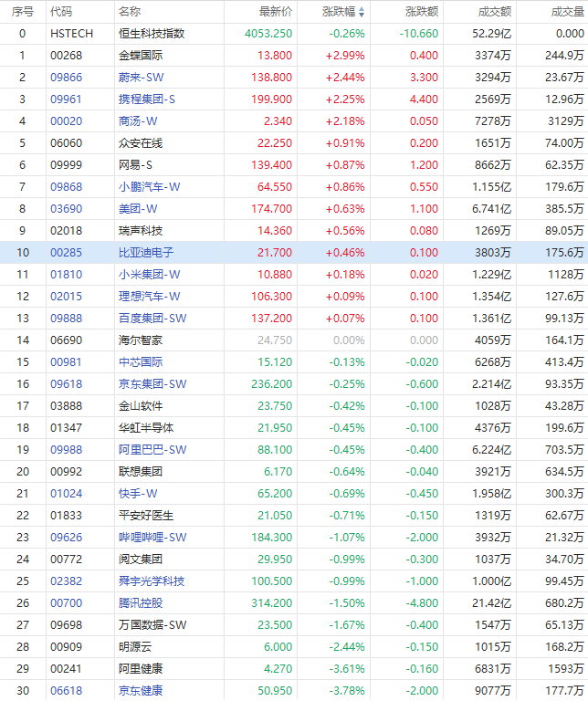The image size is (588, 701).
Task: Open 腾讯控股 stock link
Action: coord(141,603)
